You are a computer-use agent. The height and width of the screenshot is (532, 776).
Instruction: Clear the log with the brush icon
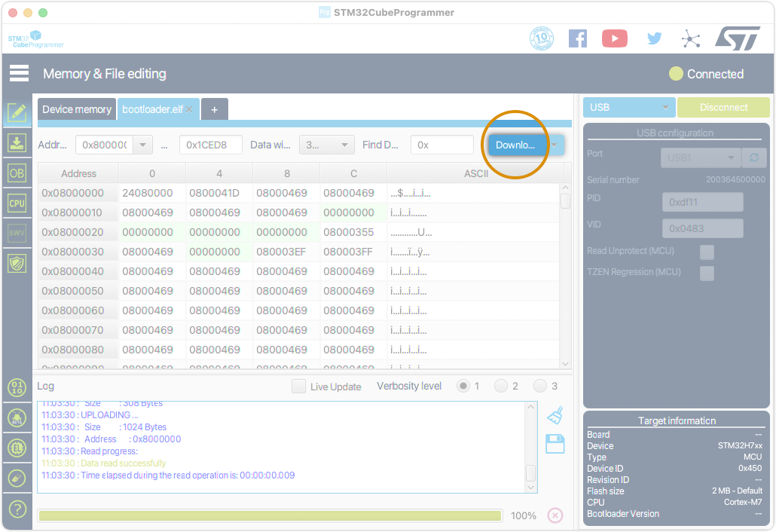(555, 416)
